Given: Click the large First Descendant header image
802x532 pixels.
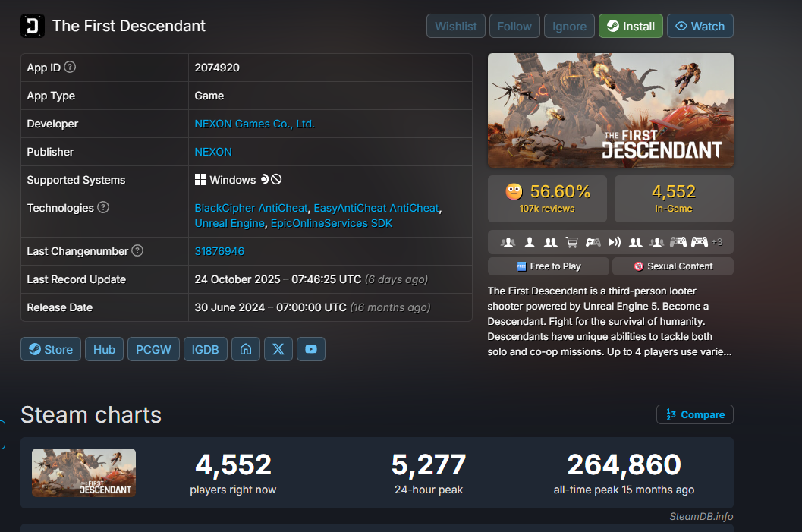Looking at the screenshot, I should pos(611,111).
